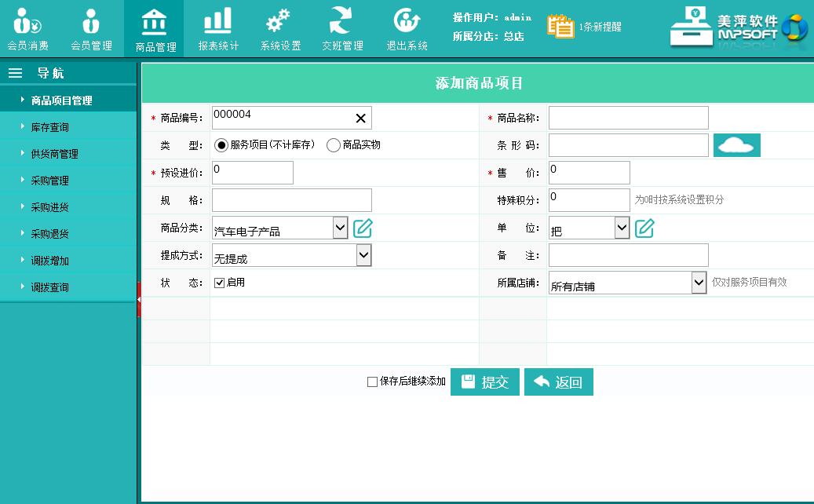The width and height of the screenshot is (814, 504).
Task: Open the 提成方式 dropdown
Action: 363,255
